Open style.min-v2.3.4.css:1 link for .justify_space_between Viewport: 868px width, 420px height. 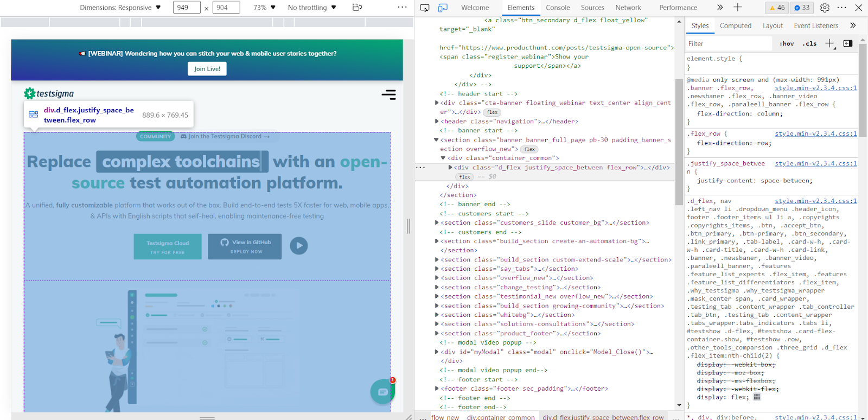815,163
